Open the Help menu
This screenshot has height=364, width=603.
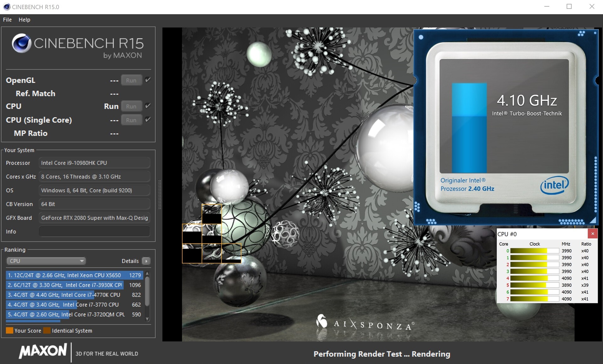24,19
